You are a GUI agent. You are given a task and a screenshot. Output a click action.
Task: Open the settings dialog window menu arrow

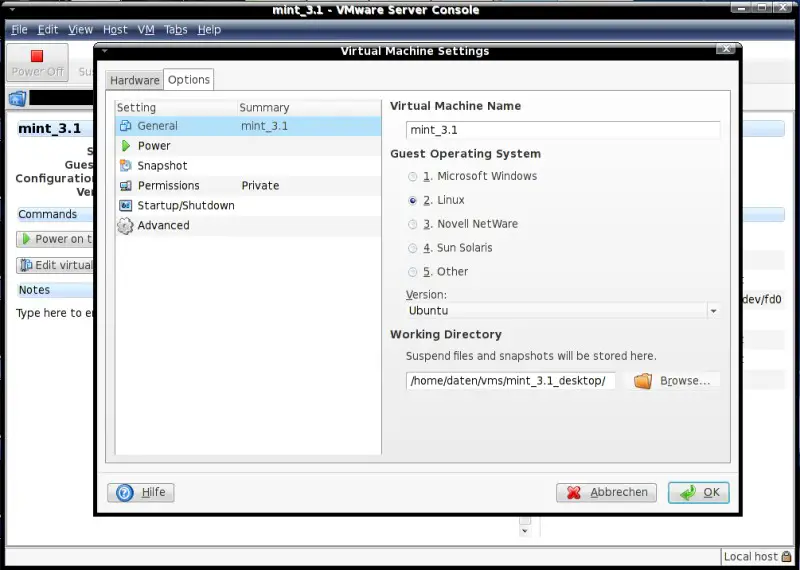[104, 51]
